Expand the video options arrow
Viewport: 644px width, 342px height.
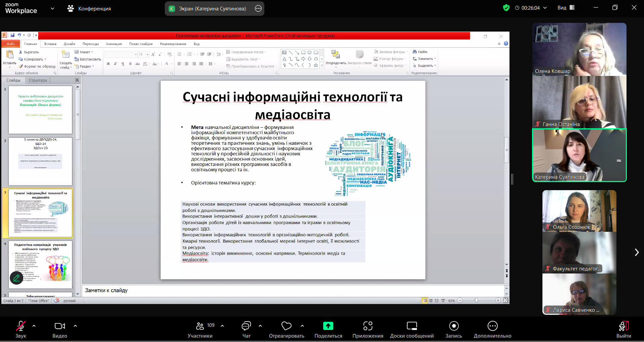75,326
